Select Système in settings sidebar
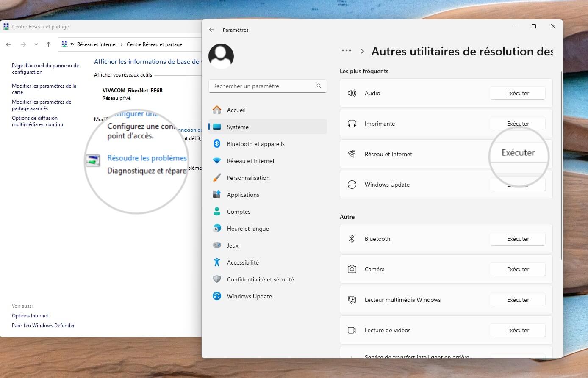The width and height of the screenshot is (588, 378). tap(268, 127)
